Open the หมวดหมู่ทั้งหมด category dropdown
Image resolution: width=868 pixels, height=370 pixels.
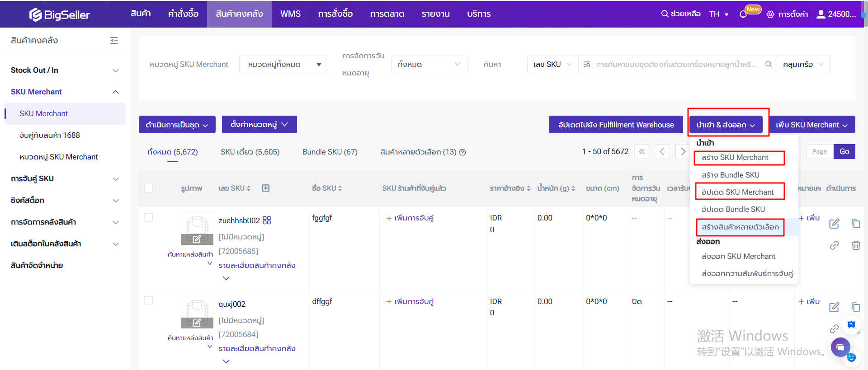283,65
